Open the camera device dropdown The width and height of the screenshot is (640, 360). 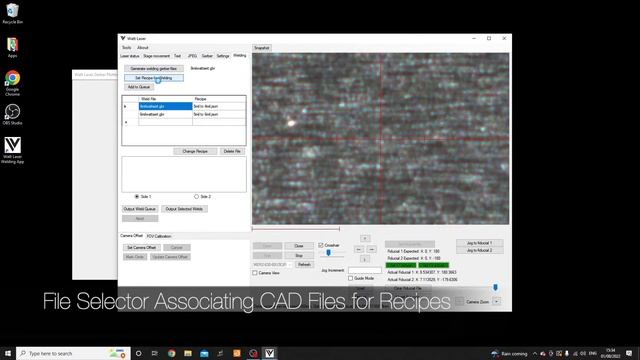coord(272,264)
